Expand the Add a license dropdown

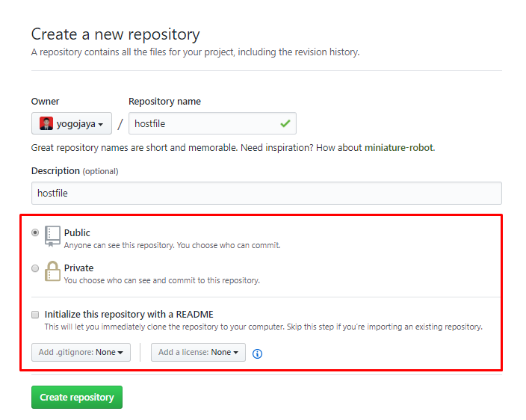(x=198, y=352)
